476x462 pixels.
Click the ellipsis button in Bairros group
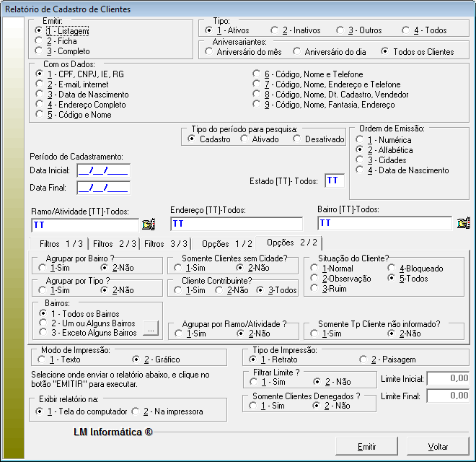tap(150, 328)
